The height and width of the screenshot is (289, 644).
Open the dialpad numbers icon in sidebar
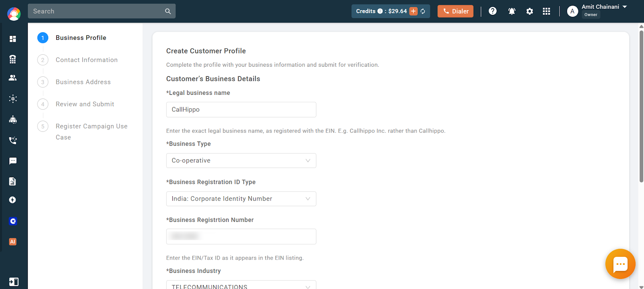(x=13, y=59)
